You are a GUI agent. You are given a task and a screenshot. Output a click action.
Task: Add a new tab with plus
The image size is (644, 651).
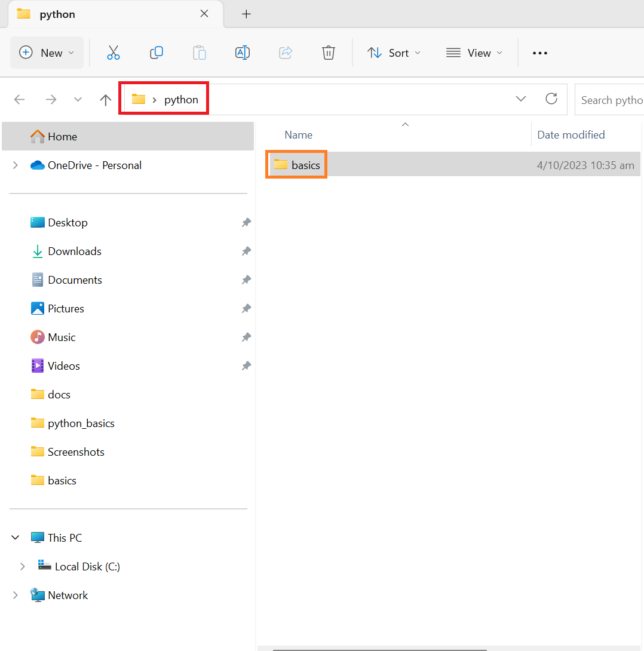[246, 14]
